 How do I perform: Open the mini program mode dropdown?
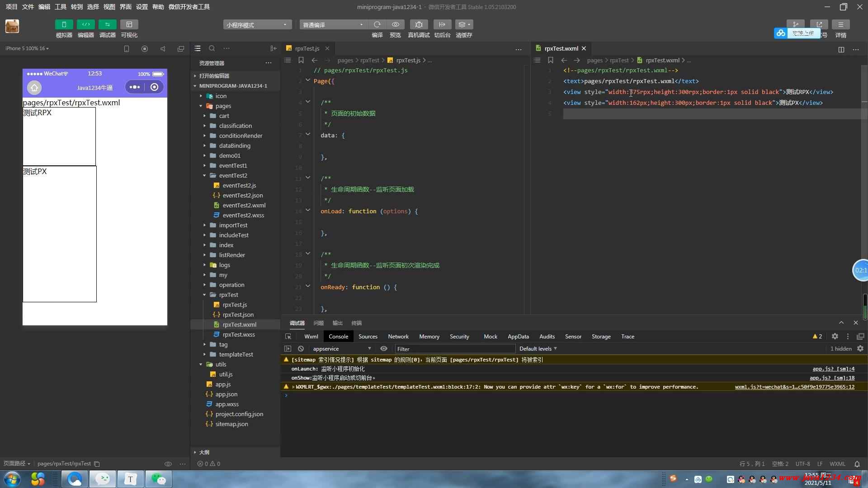257,25
